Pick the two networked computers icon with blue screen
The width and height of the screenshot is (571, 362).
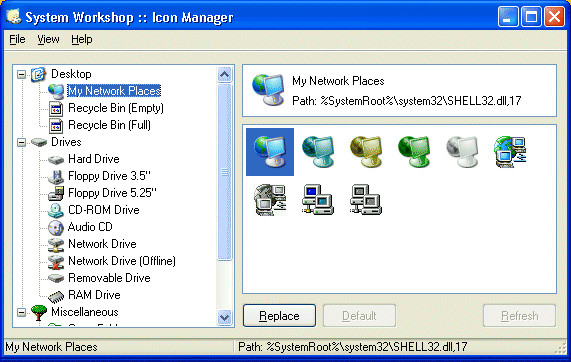[318, 200]
